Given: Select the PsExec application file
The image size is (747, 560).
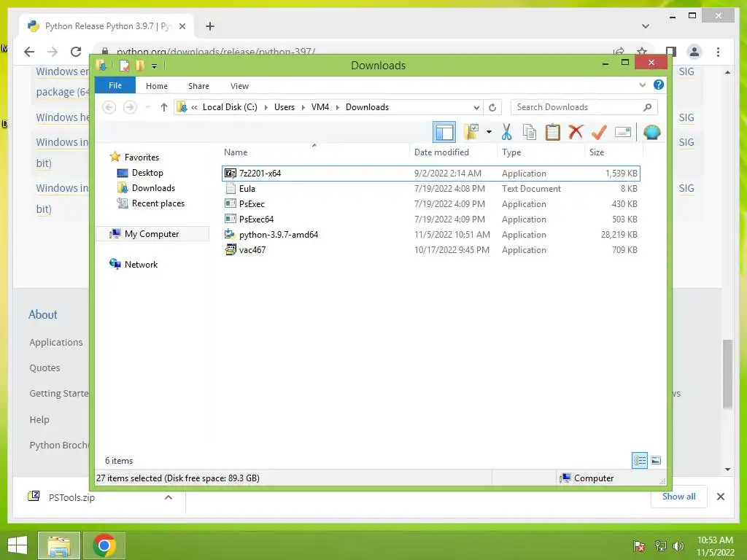Looking at the screenshot, I should (x=431, y=204).
